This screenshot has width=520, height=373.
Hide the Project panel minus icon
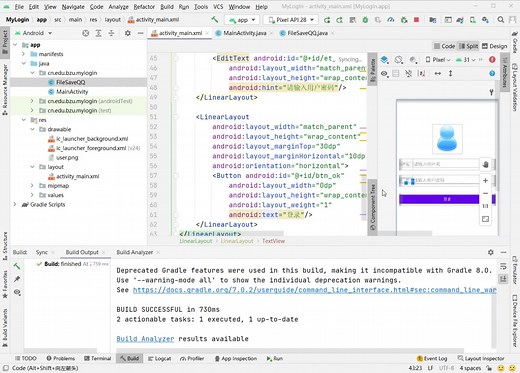click(140, 33)
